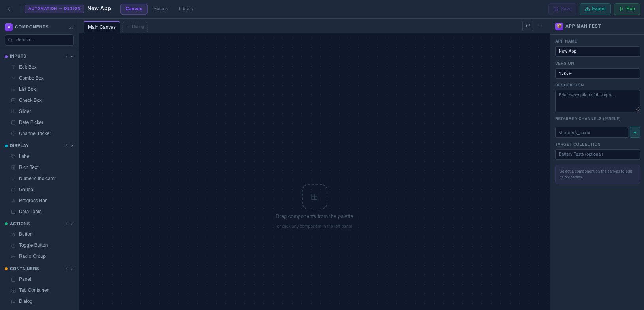Add a new Dialog tab
This screenshot has height=310, width=644.
(x=135, y=27)
